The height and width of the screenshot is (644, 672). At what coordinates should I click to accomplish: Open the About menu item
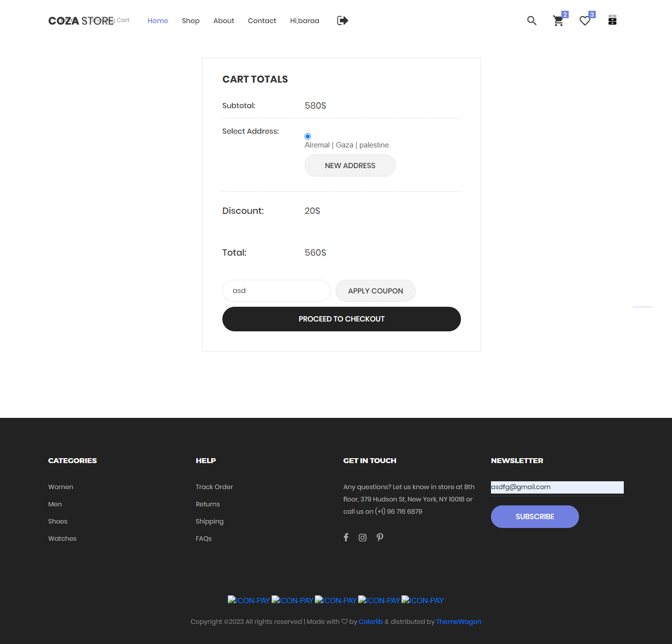tap(224, 21)
